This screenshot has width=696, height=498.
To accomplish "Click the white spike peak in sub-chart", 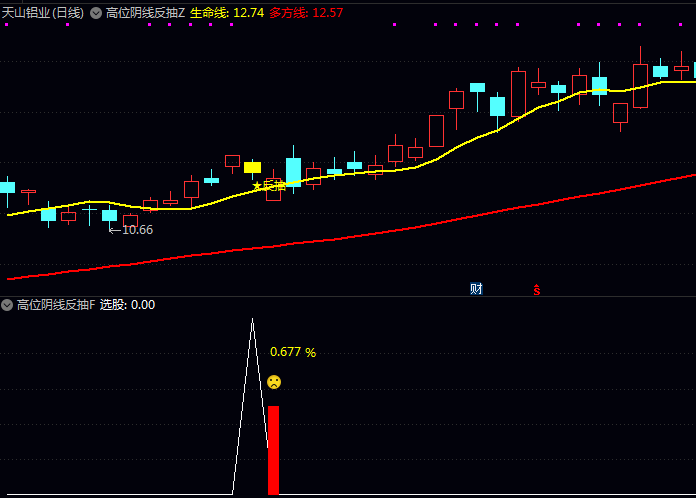I will click(x=253, y=320).
